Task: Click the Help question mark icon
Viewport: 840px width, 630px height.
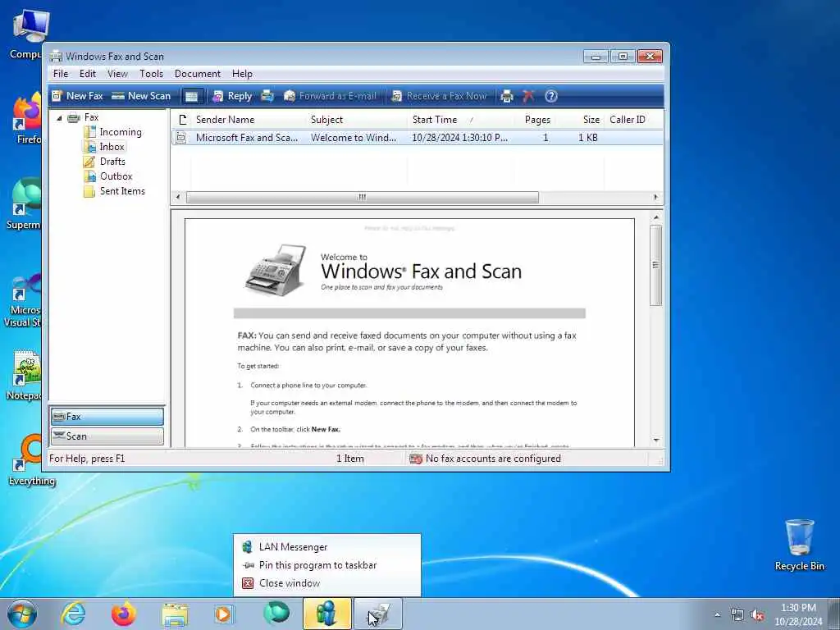Action: click(550, 96)
